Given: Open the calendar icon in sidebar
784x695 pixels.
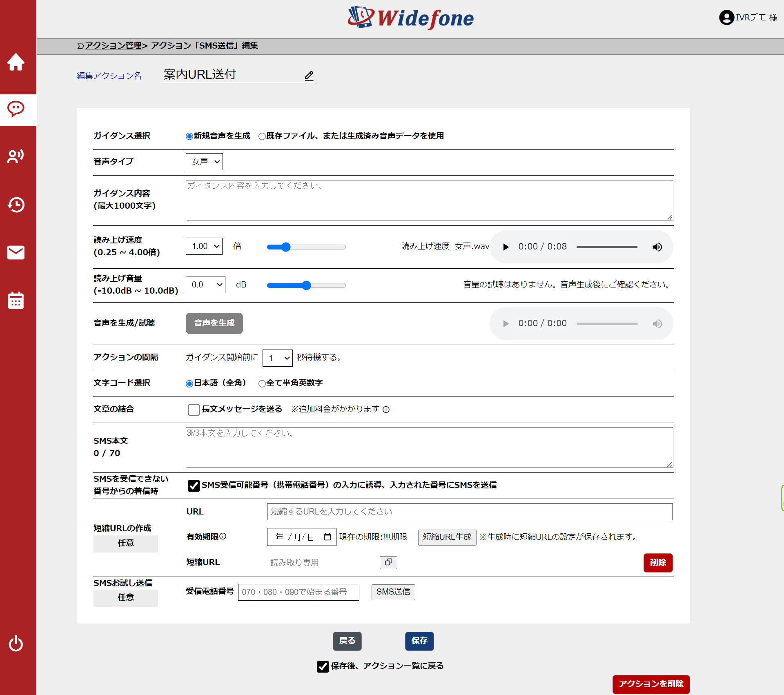Looking at the screenshot, I should (16, 300).
